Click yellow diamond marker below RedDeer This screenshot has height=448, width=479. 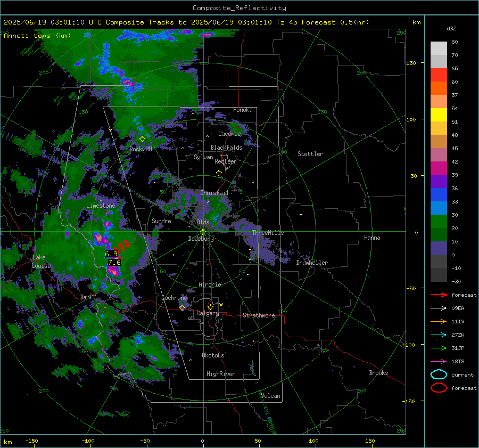tap(219, 173)
